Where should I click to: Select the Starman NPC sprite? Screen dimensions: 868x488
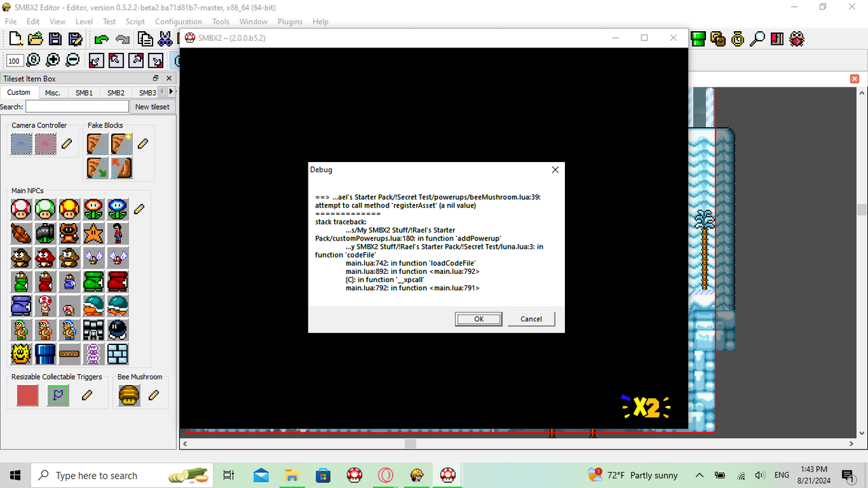pos(93,233)
